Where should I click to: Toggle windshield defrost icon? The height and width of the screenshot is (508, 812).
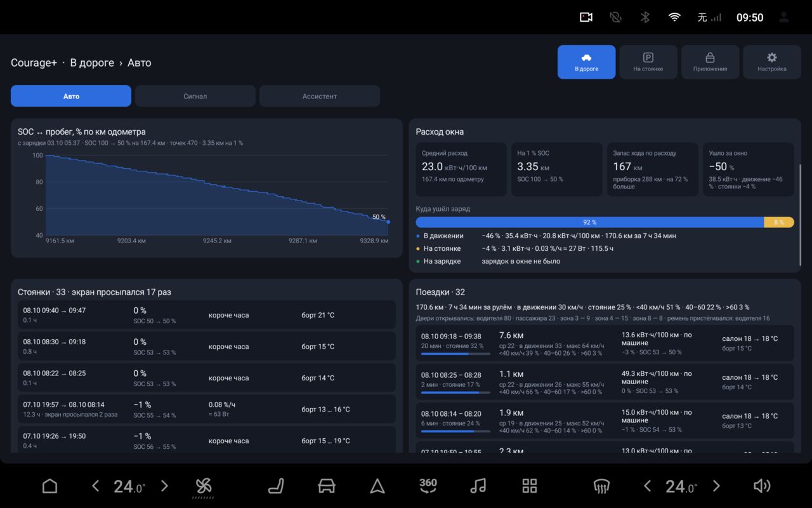[601, 486]
